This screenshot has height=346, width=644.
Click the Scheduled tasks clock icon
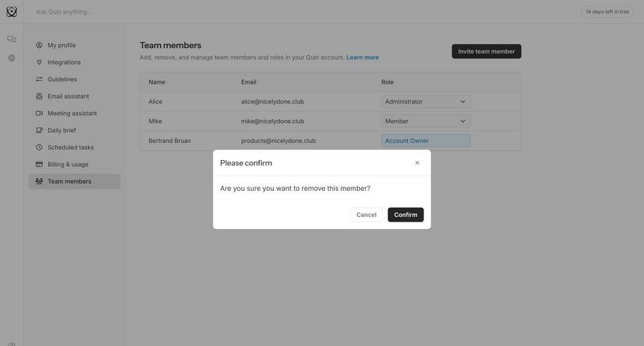tap(39, 147)
